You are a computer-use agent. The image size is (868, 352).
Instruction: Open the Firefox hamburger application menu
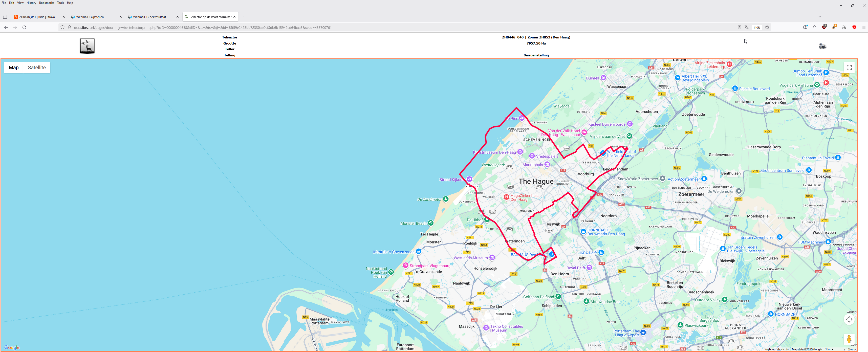point(864,27)
